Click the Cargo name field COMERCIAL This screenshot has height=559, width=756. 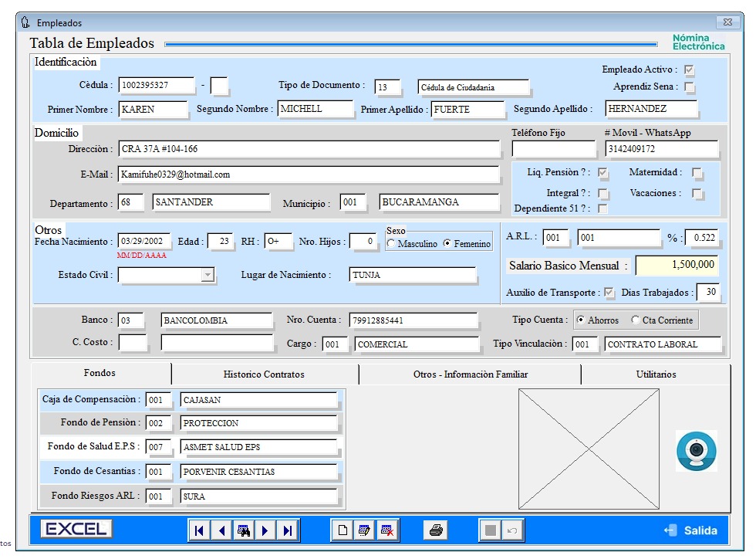point(417,344)
